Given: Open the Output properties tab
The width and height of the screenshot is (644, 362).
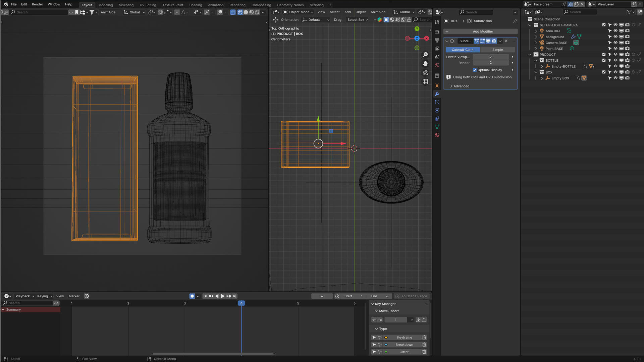Looking at the screenshot, I should [x=437, y=41].
